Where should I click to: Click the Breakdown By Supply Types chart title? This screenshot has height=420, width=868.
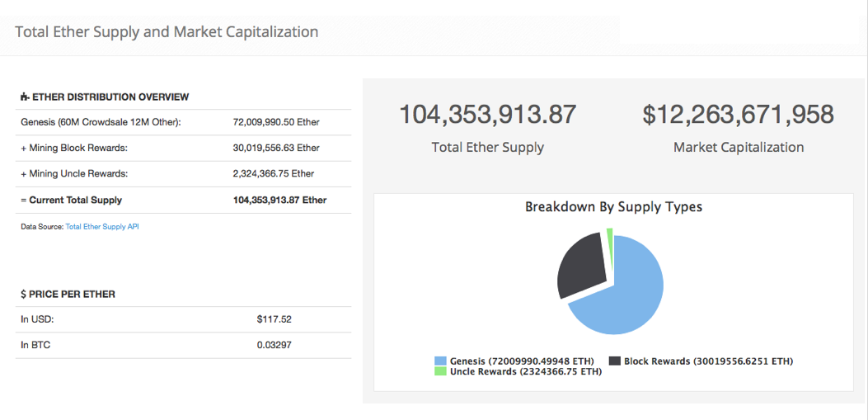[x=613, y=207]
